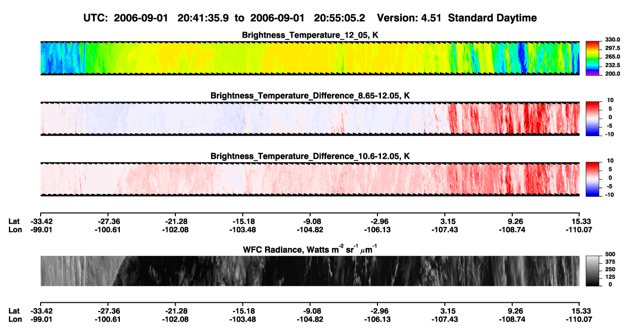Click the Brightness_Temperature_Difference_10.6-12.05 panel title
Screen dimensions: 644x330
tap(310, 156)
